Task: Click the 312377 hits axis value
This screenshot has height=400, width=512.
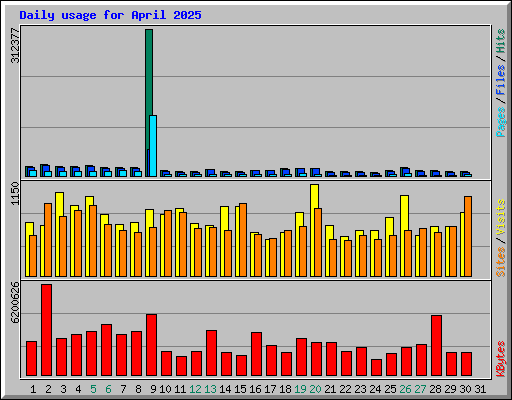Action: point(15,45)
